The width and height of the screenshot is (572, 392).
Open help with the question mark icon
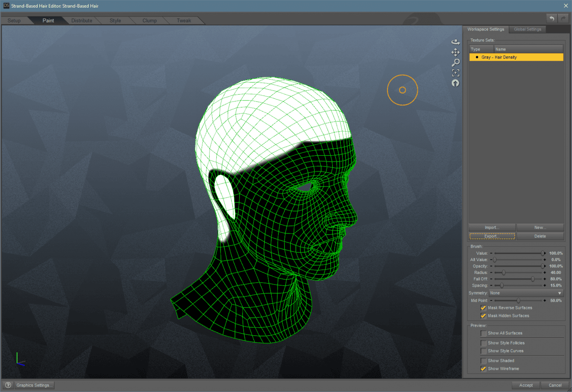click(x=8, y=385)
